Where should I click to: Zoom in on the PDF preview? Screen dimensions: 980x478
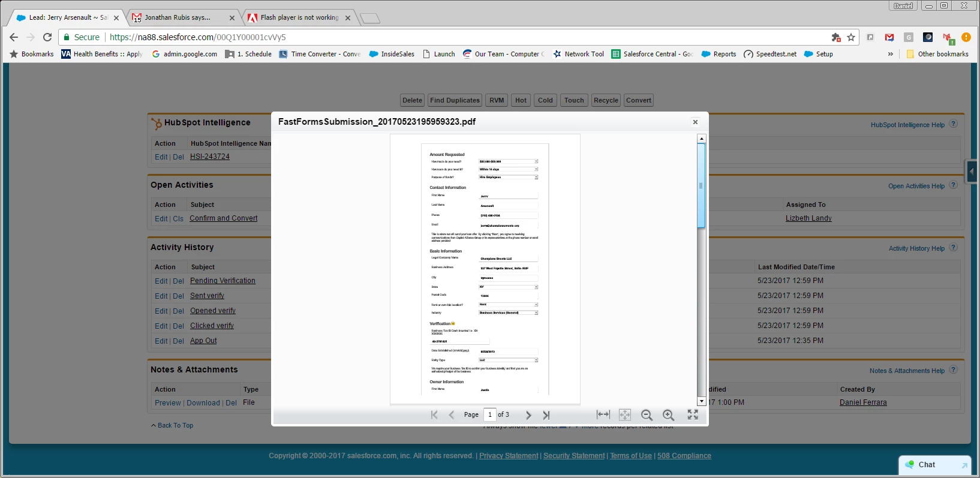pos(668,414)
